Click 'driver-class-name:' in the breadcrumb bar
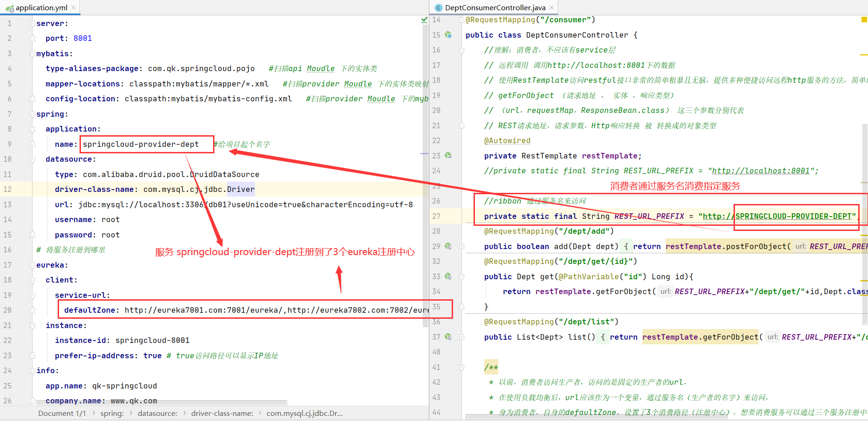This screenshot has width=868, height=421. click(222, 414)
